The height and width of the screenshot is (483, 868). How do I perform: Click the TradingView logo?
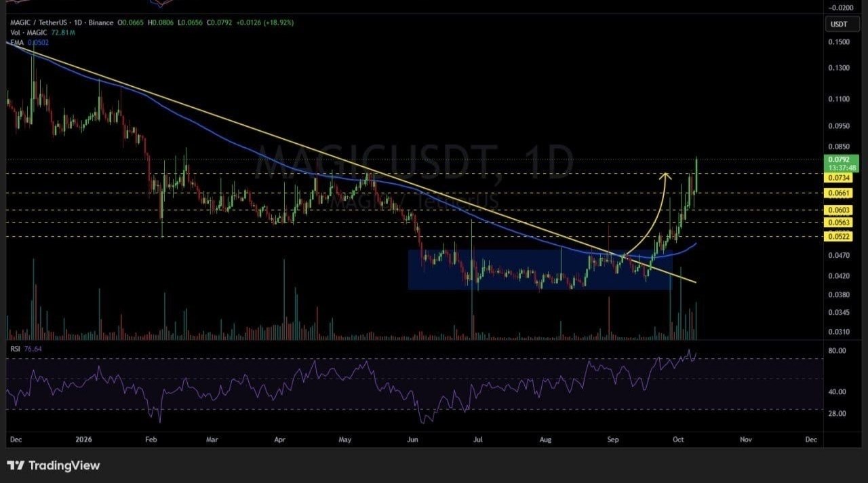click(54, 465)
